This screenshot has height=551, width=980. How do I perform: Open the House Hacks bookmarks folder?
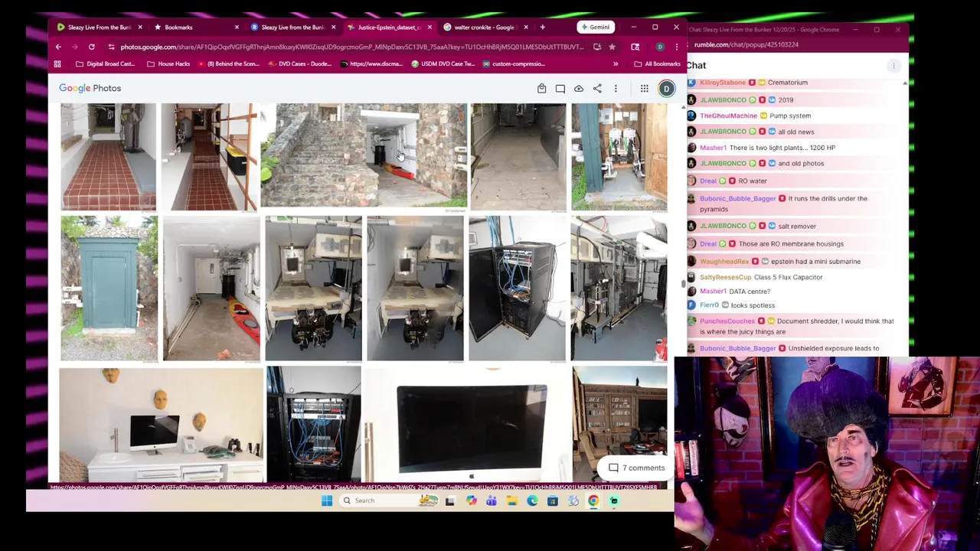(x=168, y=64)
